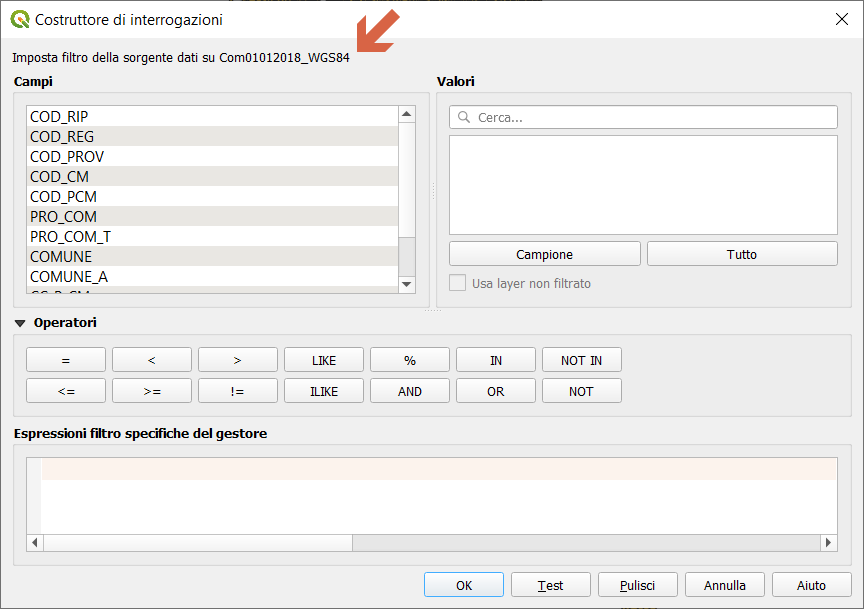
Task: Type in the Cerca search field
Action: [650, 117]
